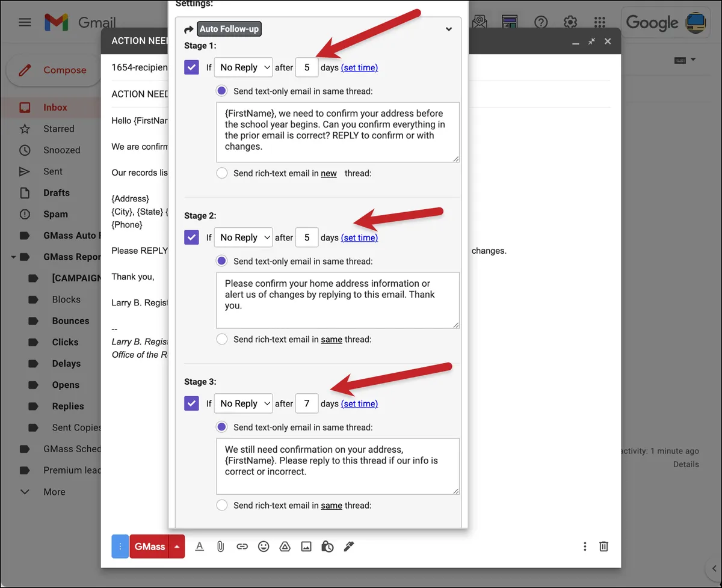722x588 pixels.
Task: Open Stage 3 No Reply dropdown
Action: tap(244, 403)
